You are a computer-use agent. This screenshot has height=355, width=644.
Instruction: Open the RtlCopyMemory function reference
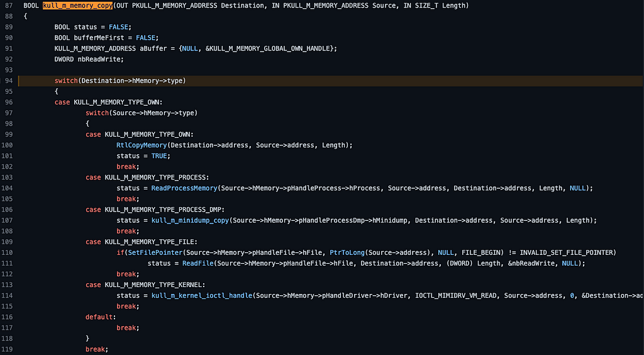142,145
